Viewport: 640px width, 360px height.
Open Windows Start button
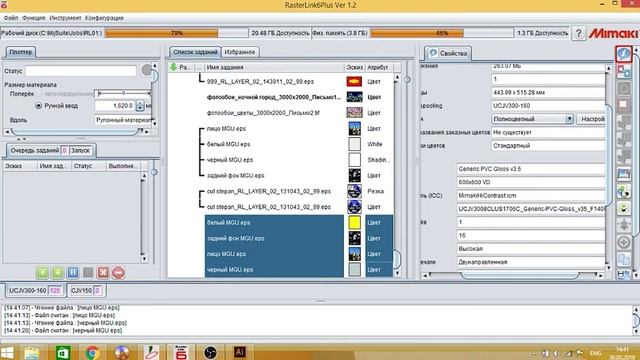[x=7, y=353]
